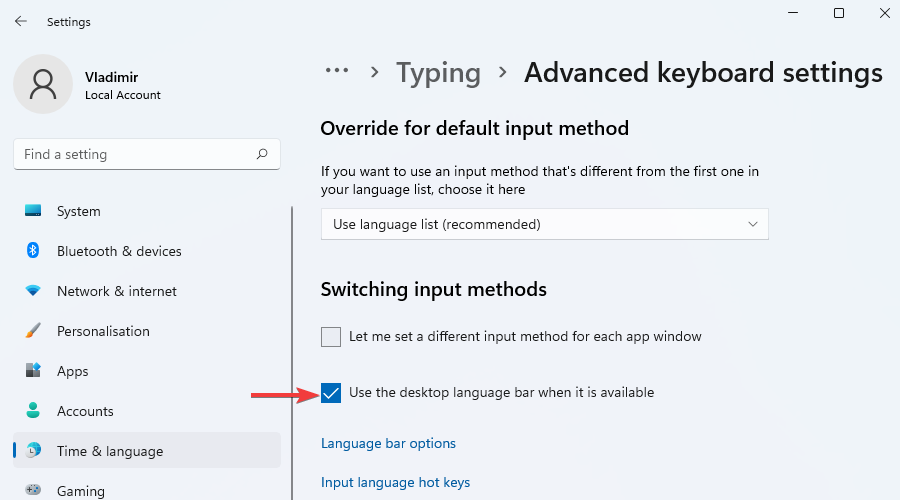
Task: Click the Bluetooth & devices icon
Action: click(33, 251)
